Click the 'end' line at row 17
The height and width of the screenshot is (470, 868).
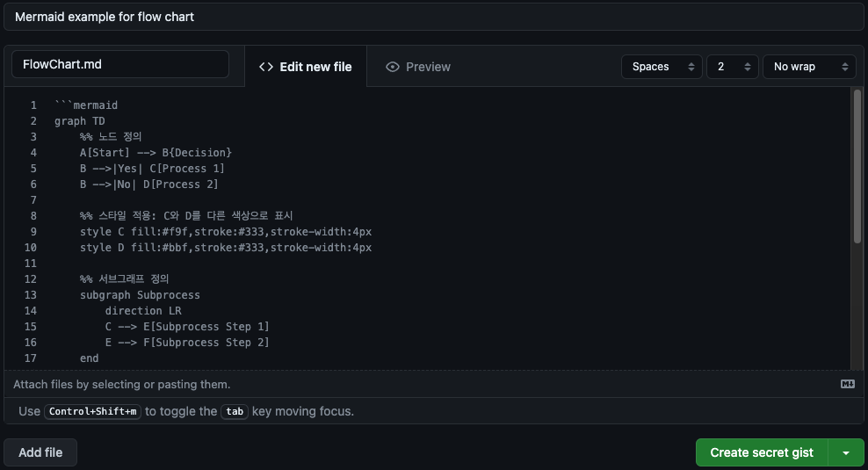pos(89,358)
